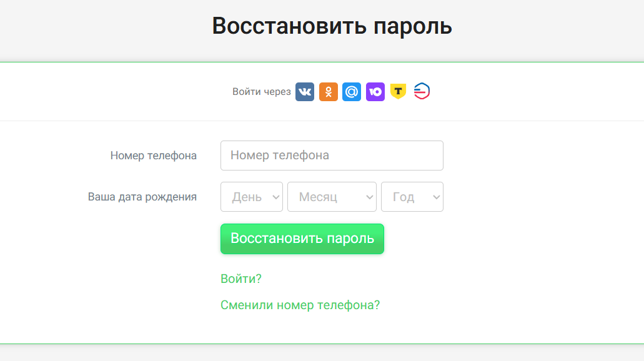
Task: Sign in with the VK icon
Action: click(x=305, y=92)
